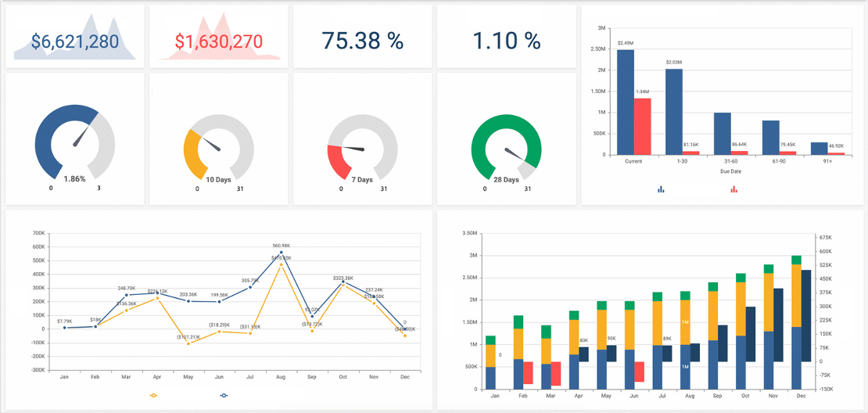Click the red bar-chart legend icon
This screenshot has width=868, height=413.
pos(733,189)
